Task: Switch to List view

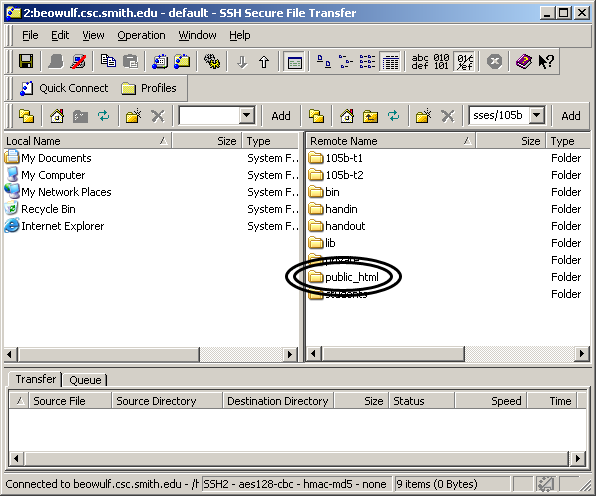Action: (368, 61)
